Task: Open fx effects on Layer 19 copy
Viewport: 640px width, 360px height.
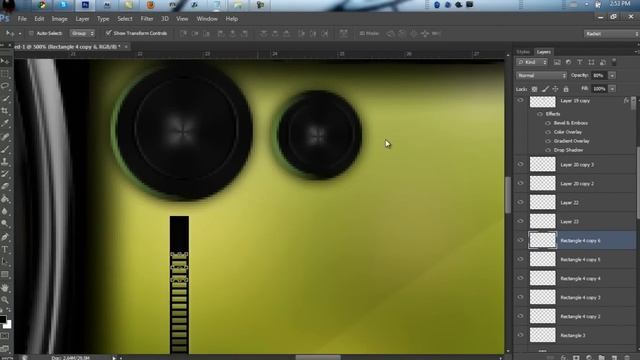Action: pos(626,100)
